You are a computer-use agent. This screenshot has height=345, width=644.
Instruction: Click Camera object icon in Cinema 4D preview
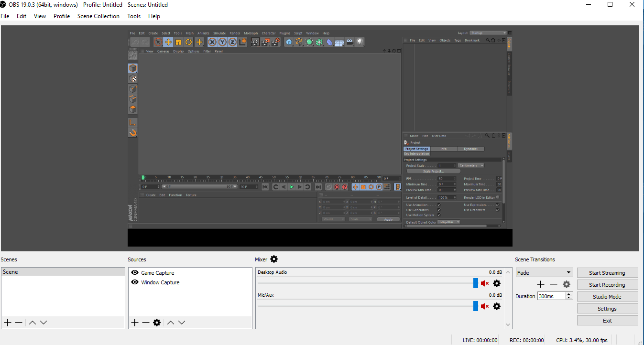pos(350,42)
